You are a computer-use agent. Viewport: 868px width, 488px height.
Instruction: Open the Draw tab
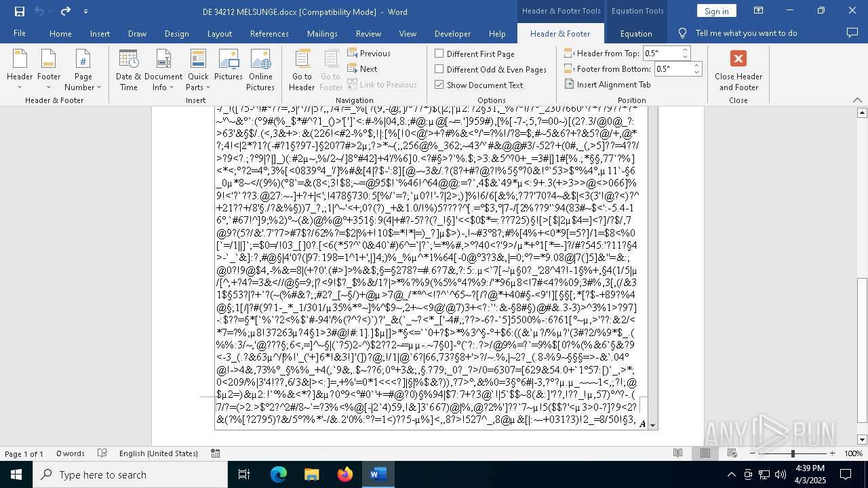tap(137, 33)
